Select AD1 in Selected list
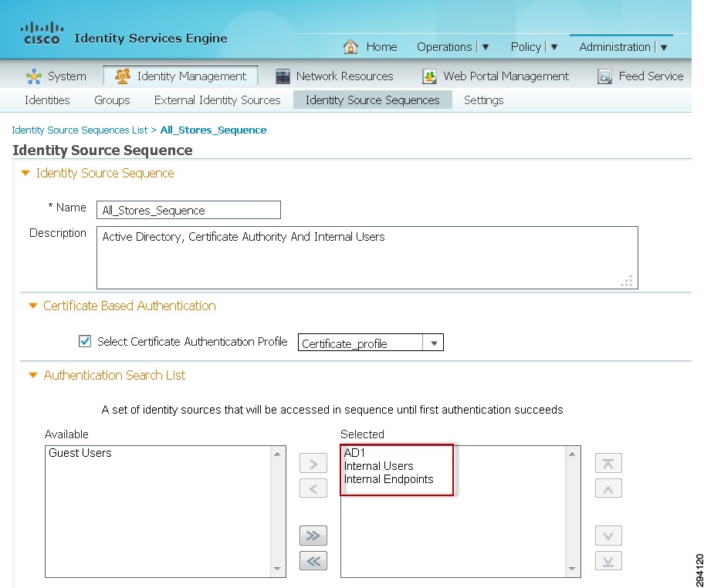Screen dimensions: 704x588 click(x=354, y=452)
